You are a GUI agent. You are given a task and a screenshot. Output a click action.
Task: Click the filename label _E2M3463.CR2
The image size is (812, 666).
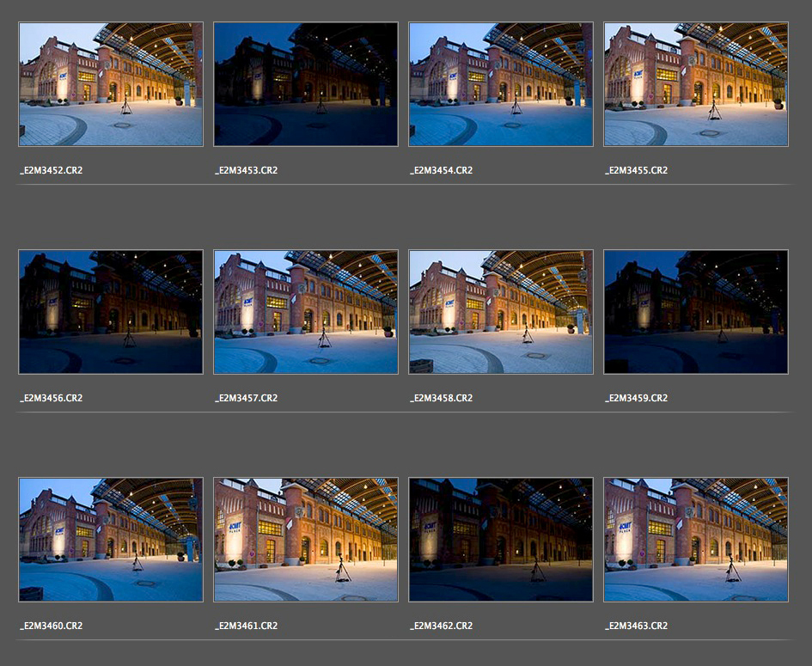(637, 626)
